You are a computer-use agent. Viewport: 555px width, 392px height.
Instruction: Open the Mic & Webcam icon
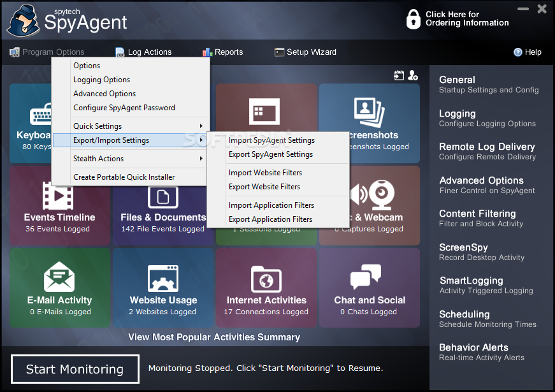(x=371, y=195)
